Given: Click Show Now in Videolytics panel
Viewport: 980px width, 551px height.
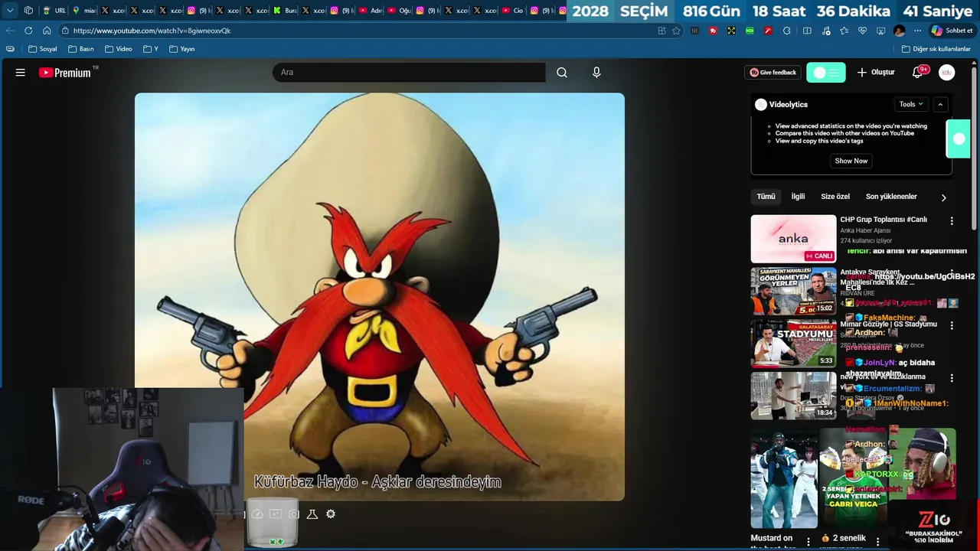Looking at the screenshot, I should point(851,161).
